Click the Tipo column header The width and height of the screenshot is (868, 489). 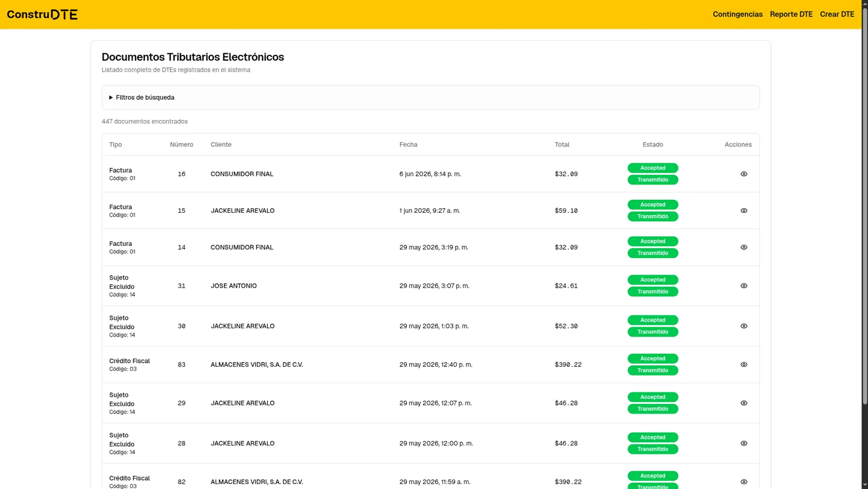point(116,144)
